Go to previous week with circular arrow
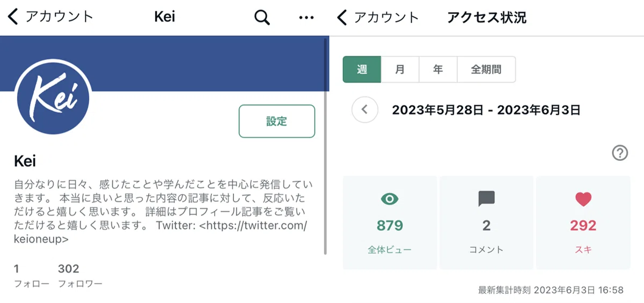 365,110
